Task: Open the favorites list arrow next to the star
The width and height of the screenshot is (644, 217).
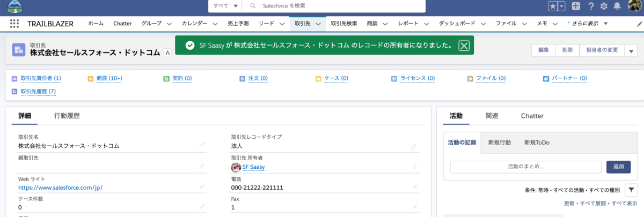Action: coord(561,6)
